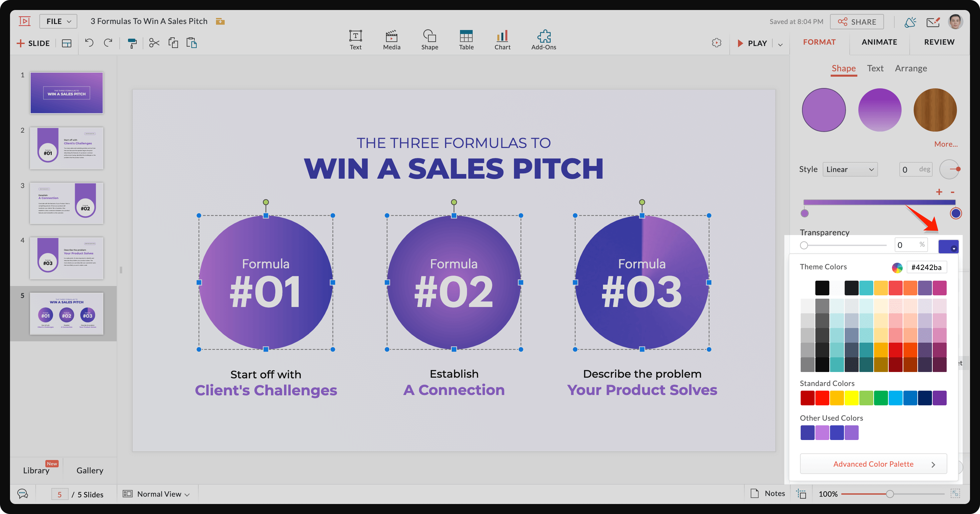Viewport: 980px width, 514px height.
Task: Click the fit-to-screen zoom icon
Action: tap(955, 494)
